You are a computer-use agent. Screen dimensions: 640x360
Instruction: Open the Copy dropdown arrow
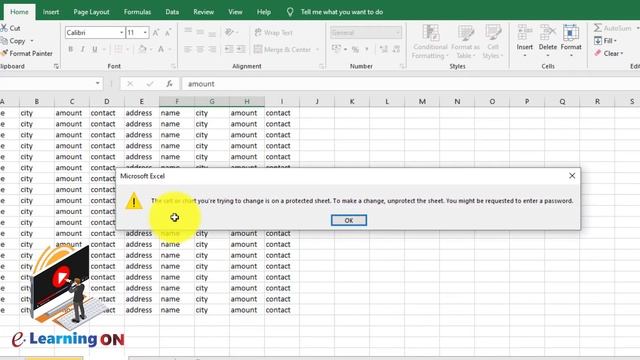coord(32,41)
